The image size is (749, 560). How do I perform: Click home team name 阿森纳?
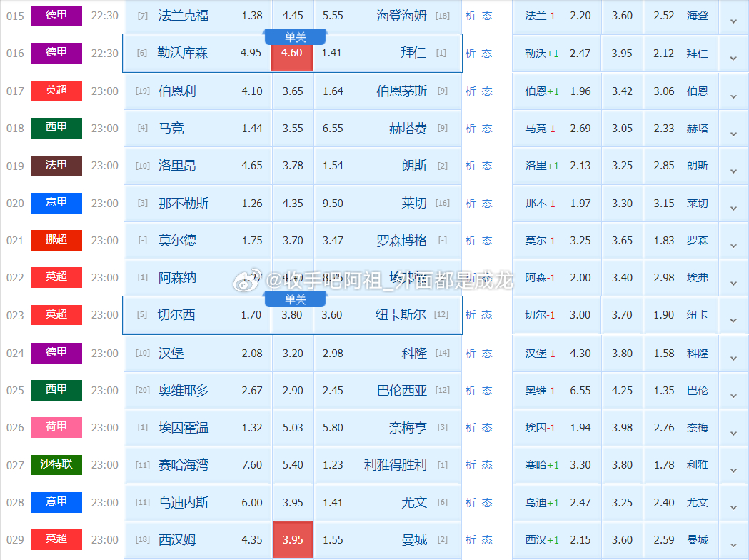pos(177,278)
